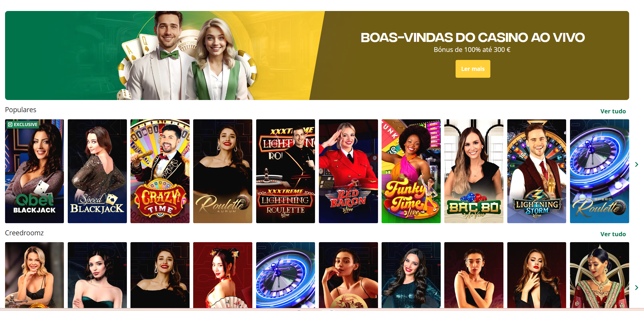Open Lightning Storm live game

tap(537, 171)
